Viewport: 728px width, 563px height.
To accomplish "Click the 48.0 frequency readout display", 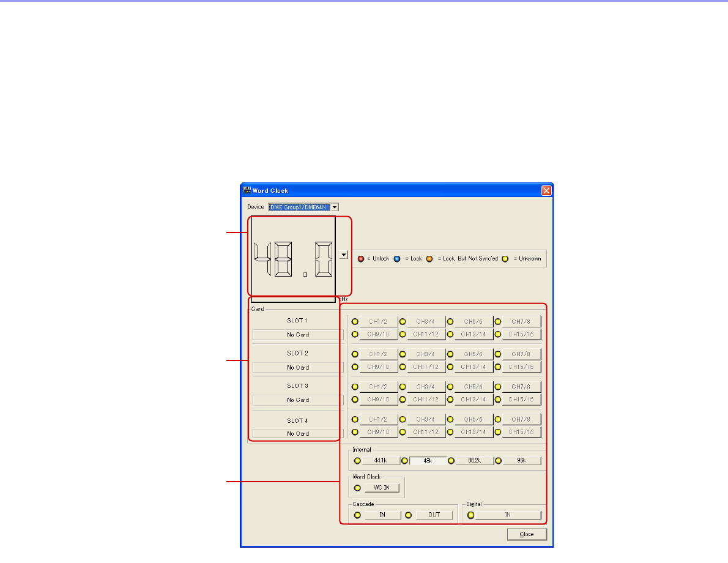I will (x=293, y=259).
